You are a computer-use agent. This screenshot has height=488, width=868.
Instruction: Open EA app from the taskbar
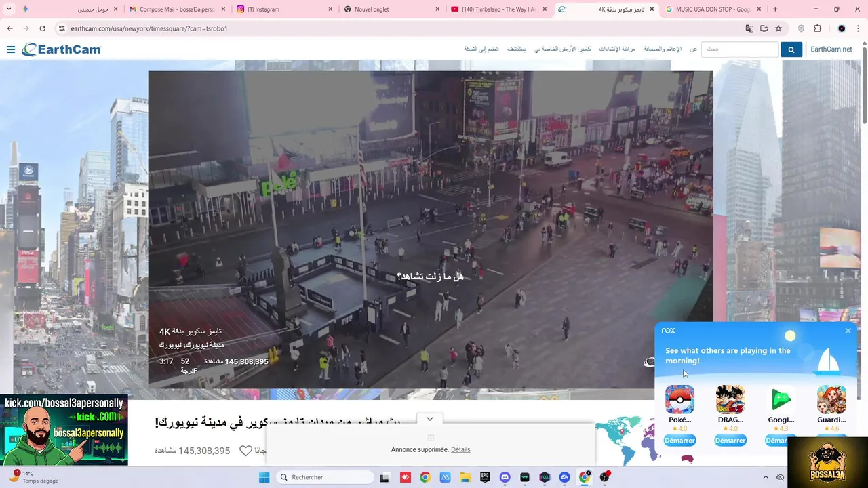point(564,477)
